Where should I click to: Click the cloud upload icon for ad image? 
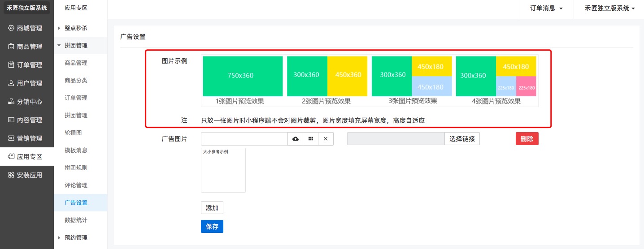(x=295, y=139)
